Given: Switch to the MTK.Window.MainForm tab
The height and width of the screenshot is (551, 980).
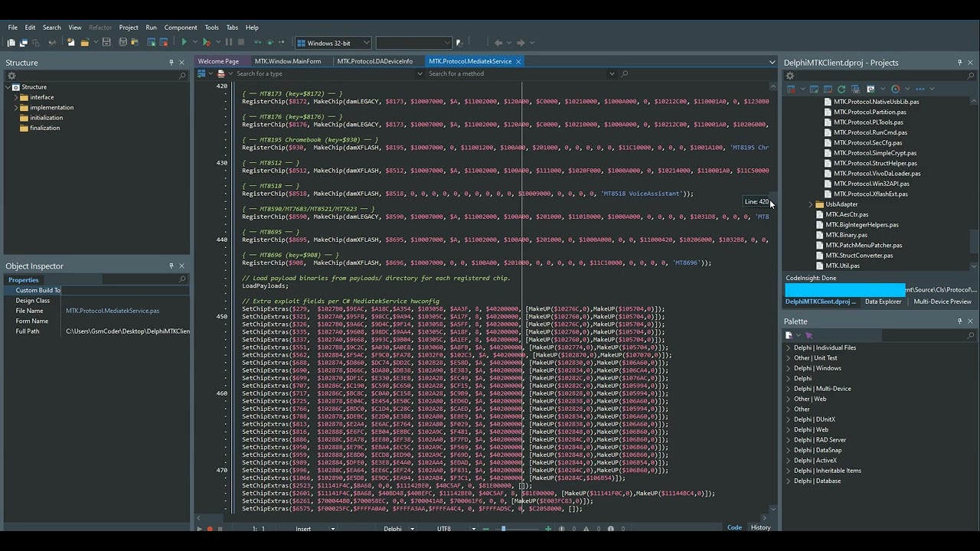Looking at the screenshot, I should 288,61.
